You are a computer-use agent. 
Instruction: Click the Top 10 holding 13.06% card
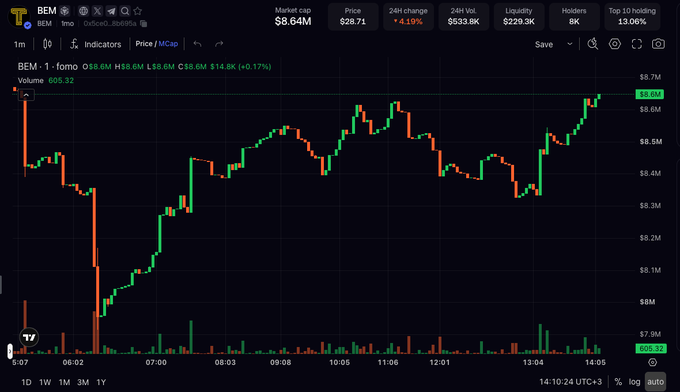click(x=632, y=16)
